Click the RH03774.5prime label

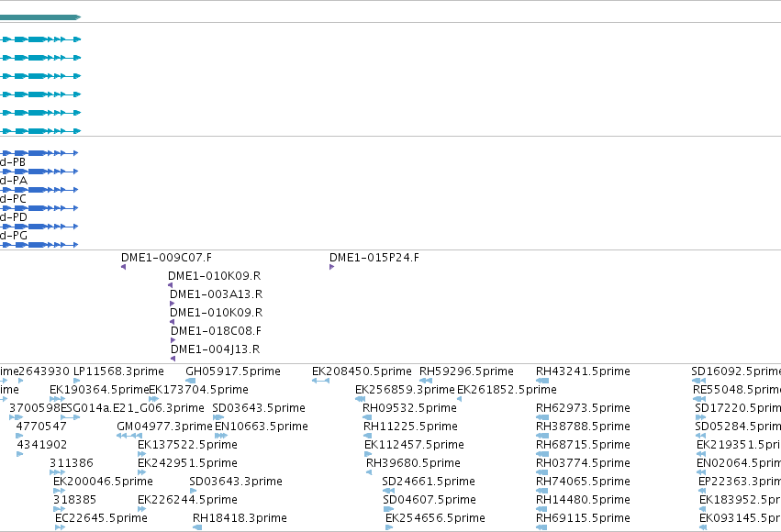click(583, 463)
